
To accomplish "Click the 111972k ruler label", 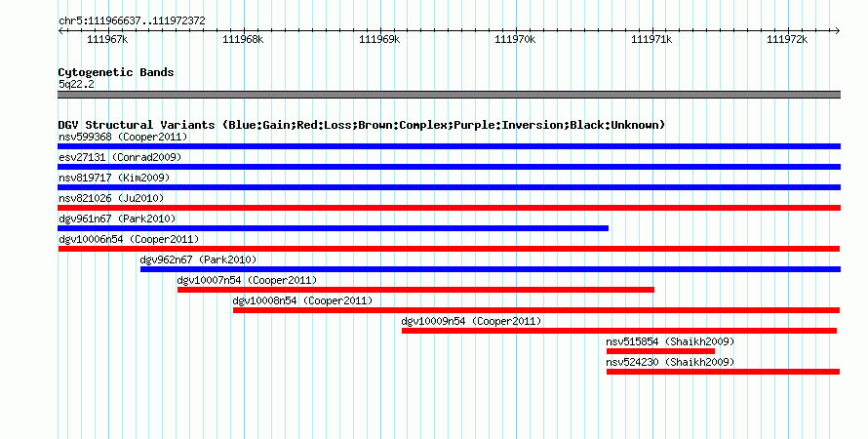I will [x=787, y=39].
